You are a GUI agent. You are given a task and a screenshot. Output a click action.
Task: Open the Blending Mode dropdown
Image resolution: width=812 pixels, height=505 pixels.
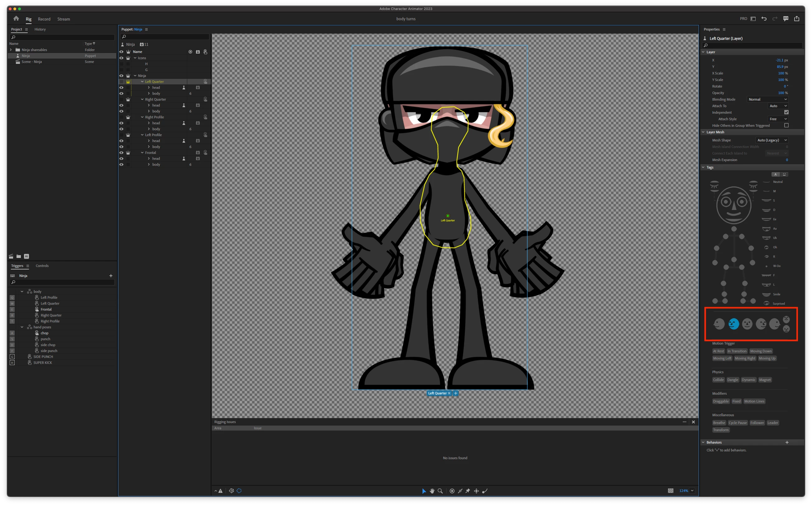(767, 99)
